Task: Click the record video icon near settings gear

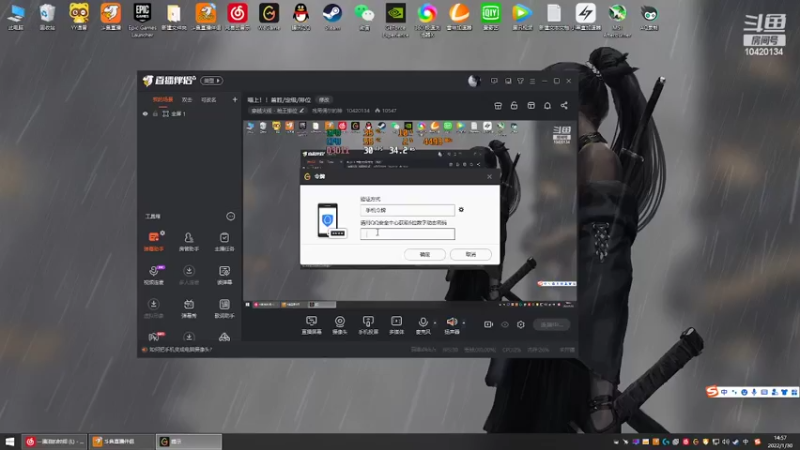Action: tap(488, 324)
